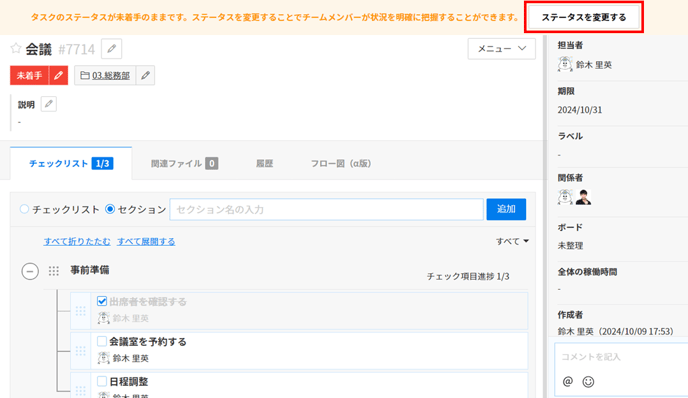
Task: Collapse the 事前準備 section with minus circle
Action: click(30, 271)
